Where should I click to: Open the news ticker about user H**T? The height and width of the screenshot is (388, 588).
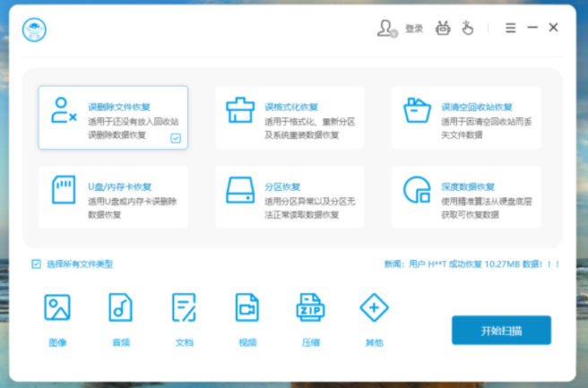tap(471, 264)
